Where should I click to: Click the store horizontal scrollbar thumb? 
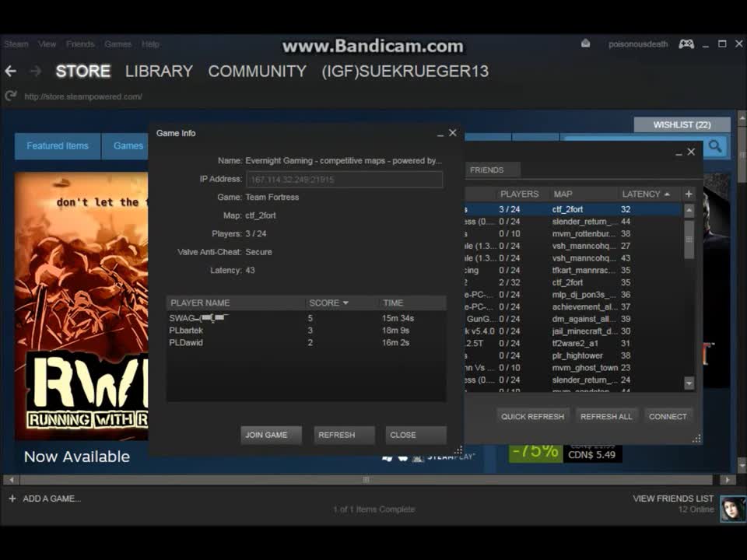coord(366,480)
